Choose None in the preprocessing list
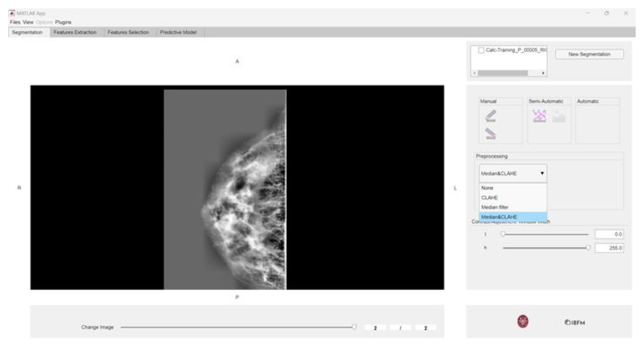This screenshot has height=348, width=644. 487,188
